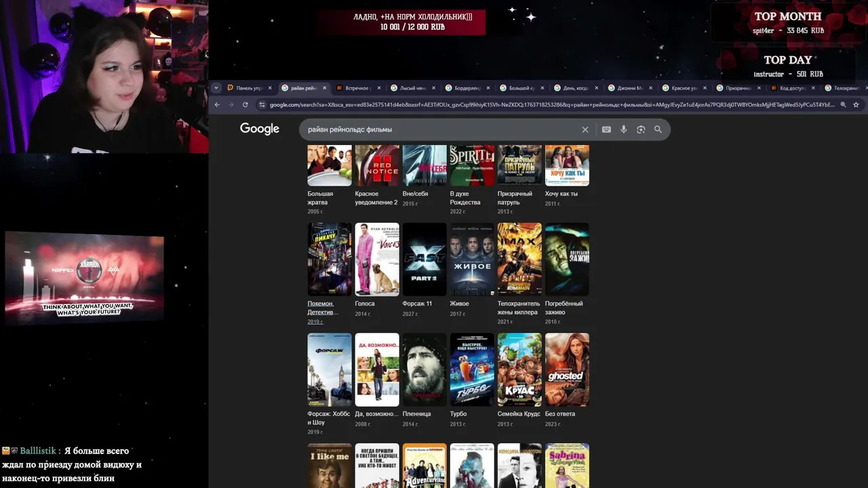
Task: Select the 'Турбо' snail movie poster
Action: (472, 369)
